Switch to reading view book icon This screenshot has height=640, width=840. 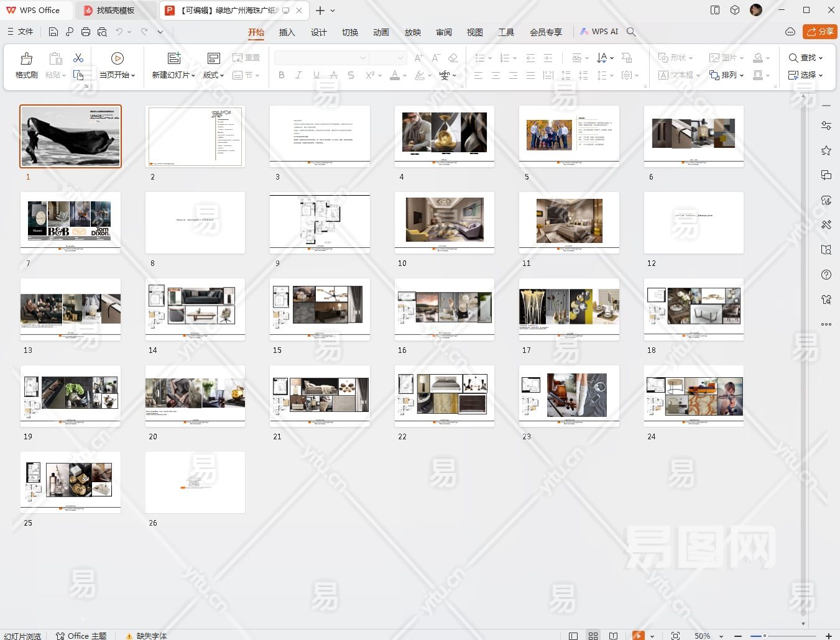coord(613,636)
